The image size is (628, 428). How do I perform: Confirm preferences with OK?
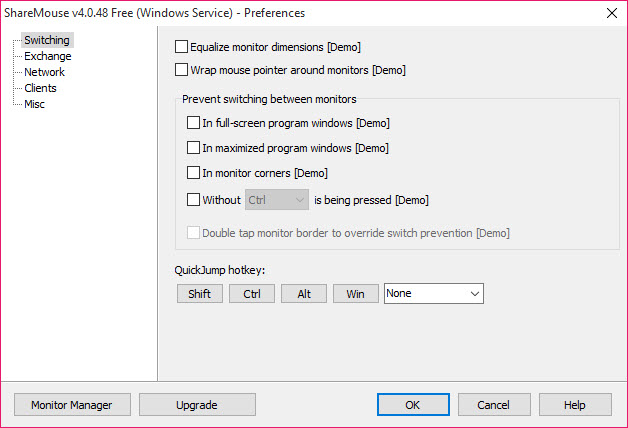pos(413,405)
